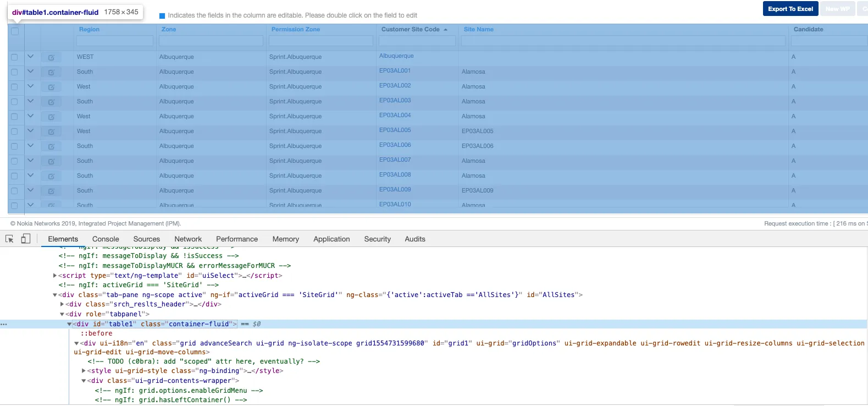Expand the script uiSelect node in Elements tree
The height and width of the screenshot is (406, 868).
pos(55,276)
